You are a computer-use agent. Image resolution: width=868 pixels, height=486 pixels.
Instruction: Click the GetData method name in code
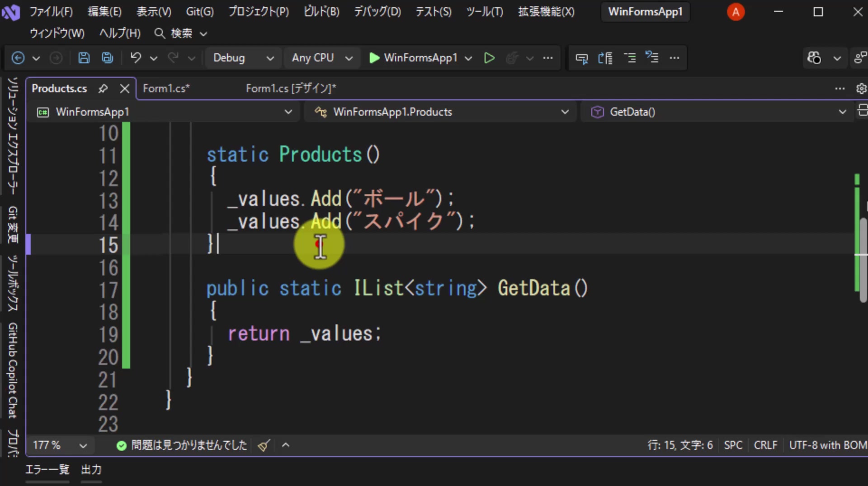pyautogui.click(x=533, y=288)
